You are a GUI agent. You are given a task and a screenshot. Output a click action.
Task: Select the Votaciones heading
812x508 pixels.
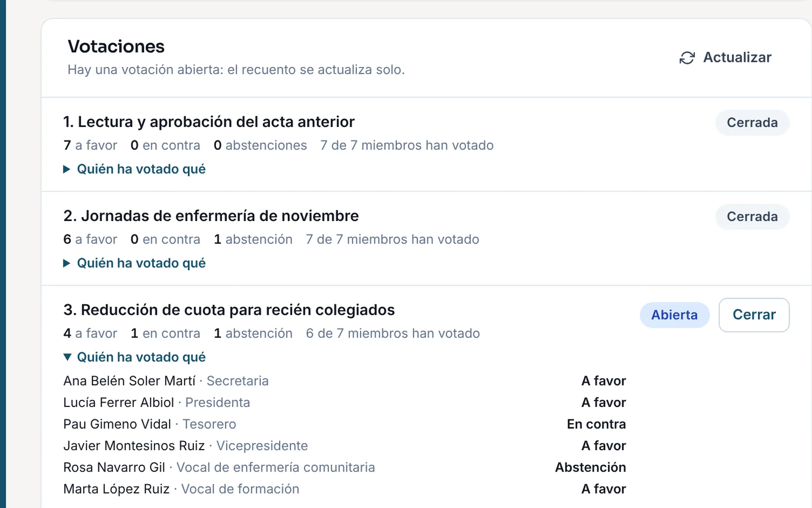tap(116, 47)
